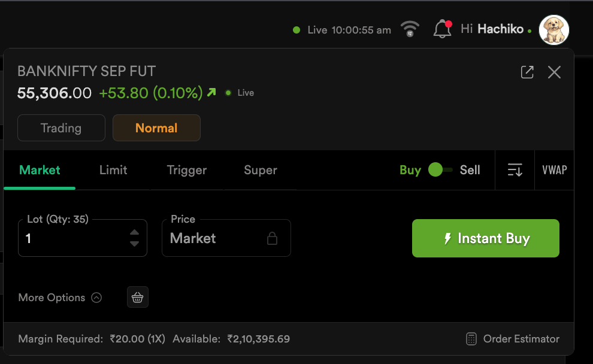This screenshot has width=593, height=364.
Task: Click the WiFi connection status icon
Action: [410, 29]
